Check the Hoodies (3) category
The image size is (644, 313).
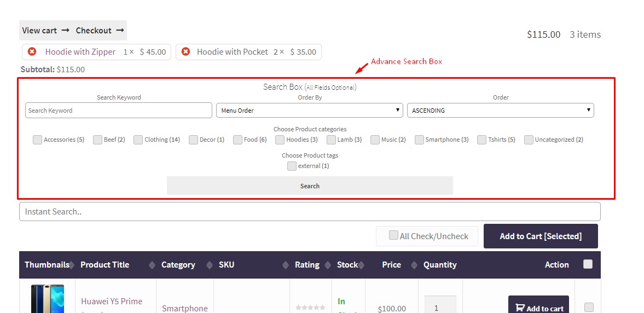point(280,140)
